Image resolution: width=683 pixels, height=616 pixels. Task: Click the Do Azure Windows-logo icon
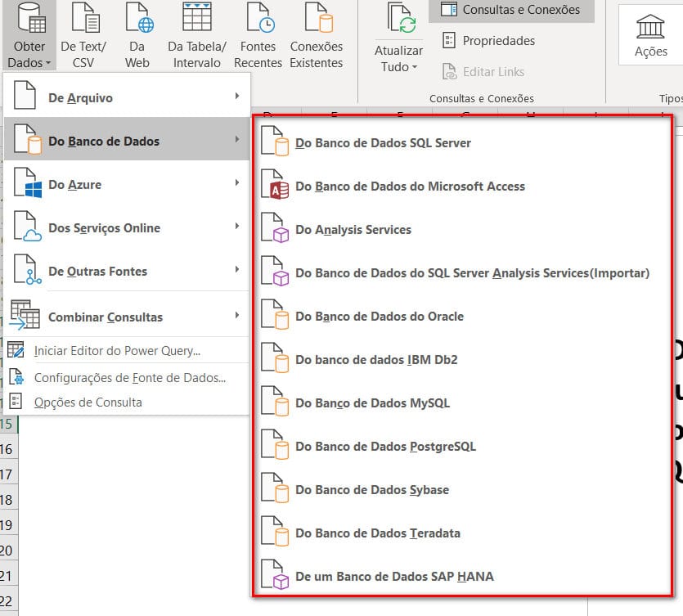[x=28, y=182]
